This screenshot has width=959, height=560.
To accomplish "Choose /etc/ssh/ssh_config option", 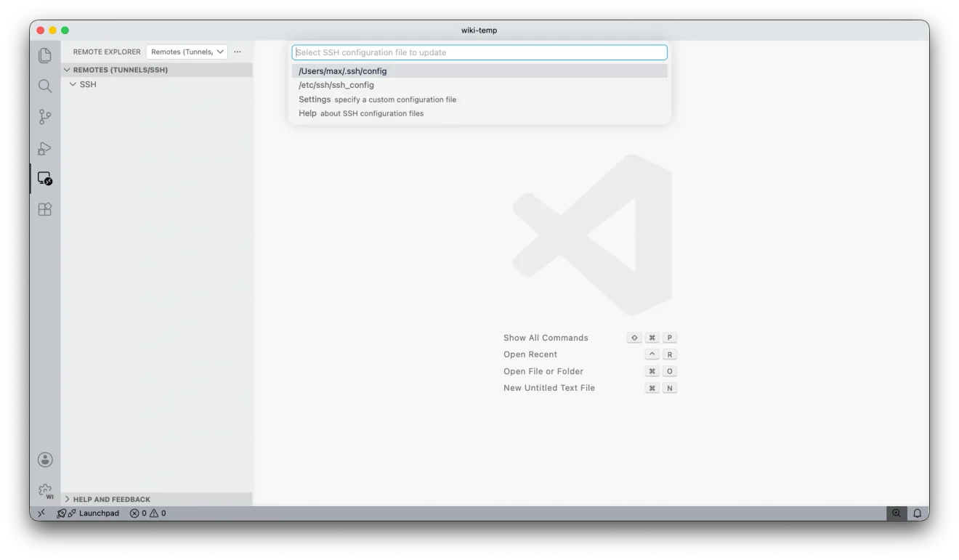I will (479, 85).
